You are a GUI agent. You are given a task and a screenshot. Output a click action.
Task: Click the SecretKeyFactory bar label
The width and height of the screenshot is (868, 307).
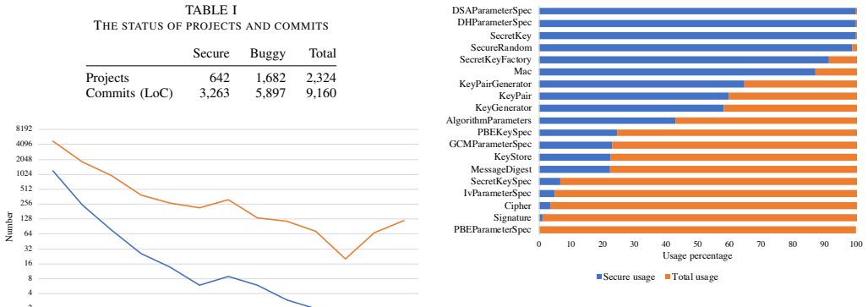coord(495,60)
